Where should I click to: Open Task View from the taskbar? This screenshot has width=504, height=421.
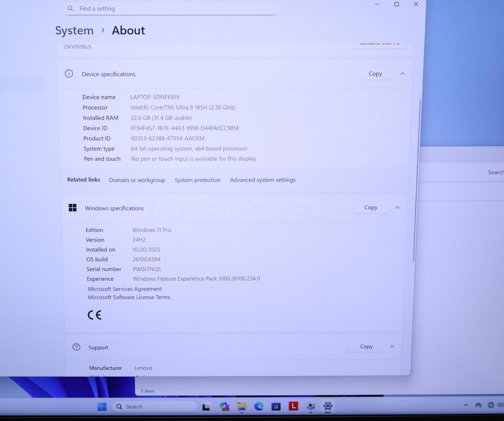tap(206, 407)
